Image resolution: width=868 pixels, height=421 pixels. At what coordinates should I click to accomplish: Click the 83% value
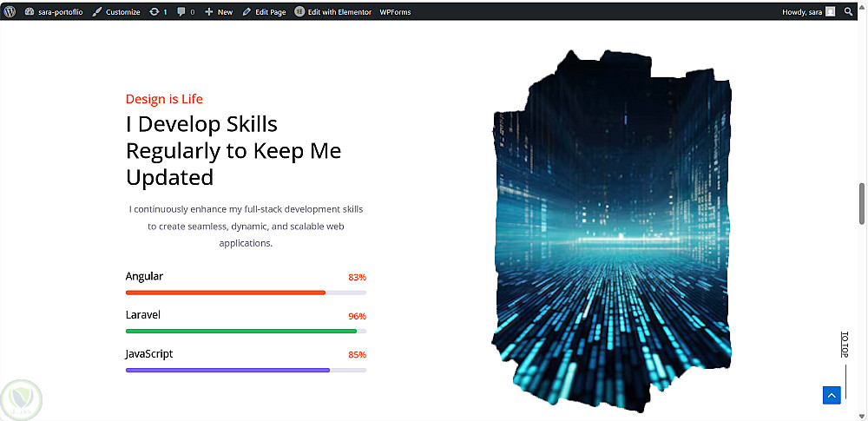357,278
